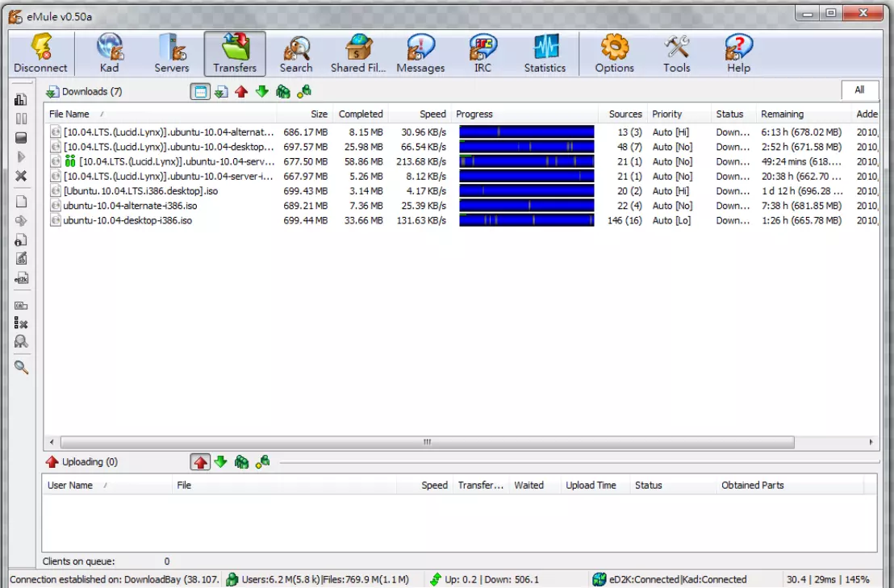Select green Downloading arrow in lower pane toolbar

click(x=220, y=462)
